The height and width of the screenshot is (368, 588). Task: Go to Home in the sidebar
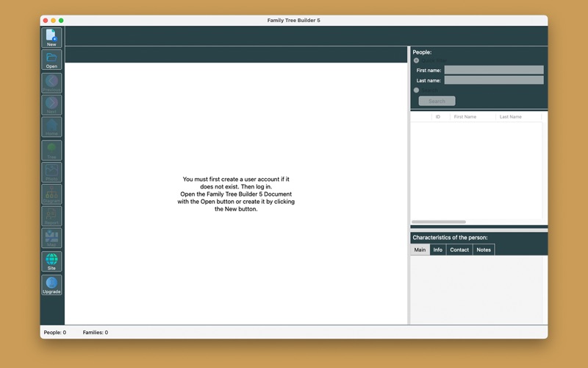point(51,127)
